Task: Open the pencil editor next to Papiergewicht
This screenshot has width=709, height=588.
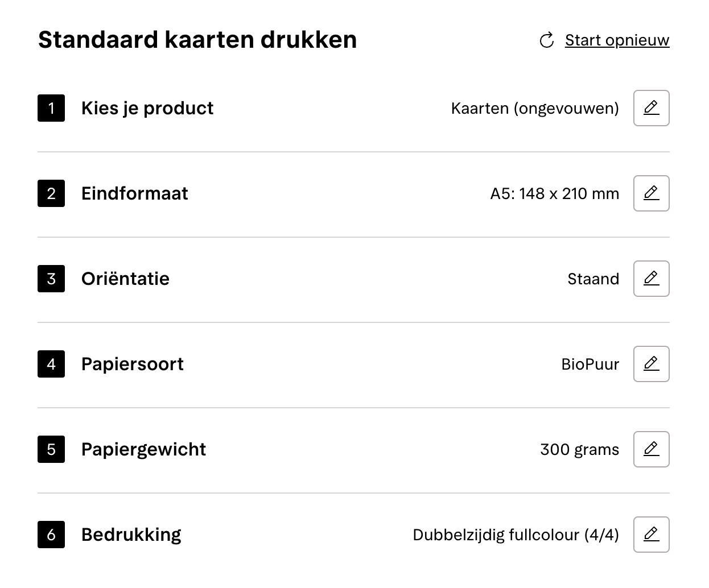Action: click(651, 449)
